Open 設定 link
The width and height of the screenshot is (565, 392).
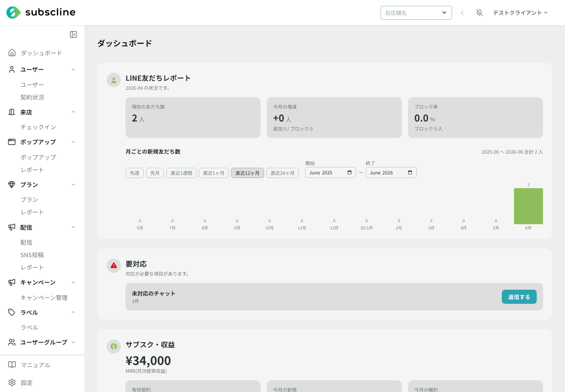coord(27,383)
